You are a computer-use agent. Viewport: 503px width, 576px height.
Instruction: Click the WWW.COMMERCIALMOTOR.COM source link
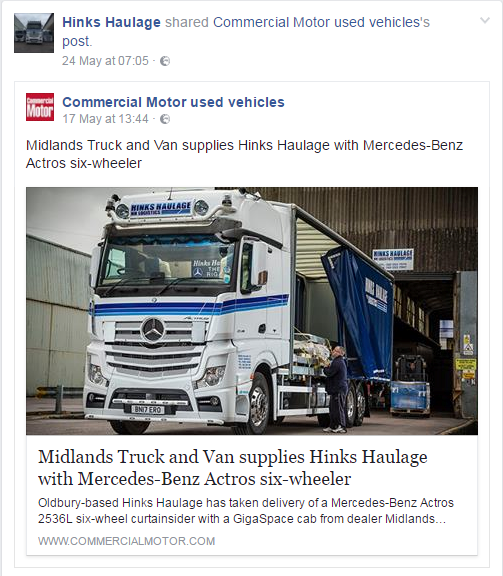pyautogui.click(x=126, y=541)
